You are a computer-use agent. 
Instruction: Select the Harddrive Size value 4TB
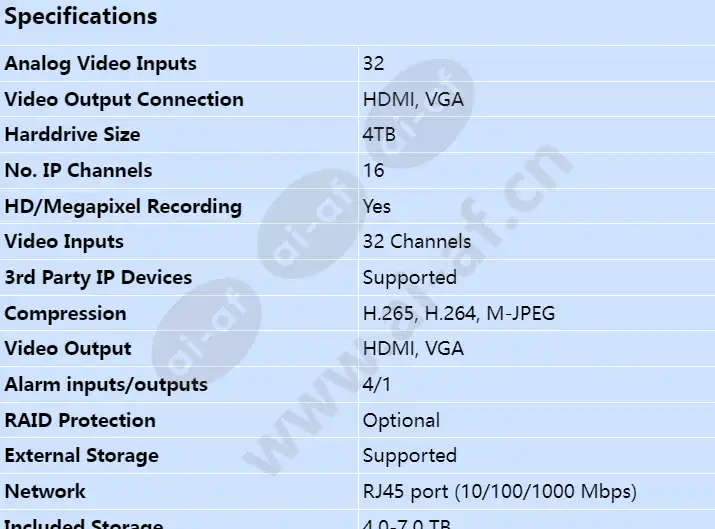tap(379, 135)
